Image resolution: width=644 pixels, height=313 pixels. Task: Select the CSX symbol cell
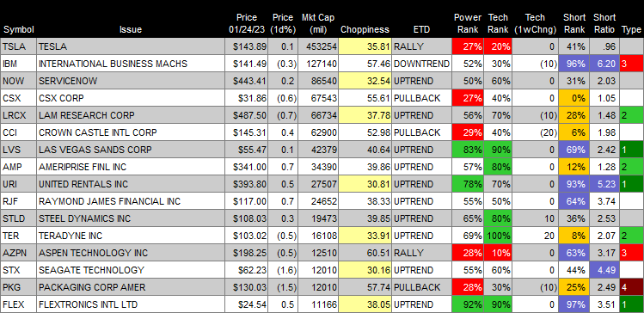click(x=18, y=98)
